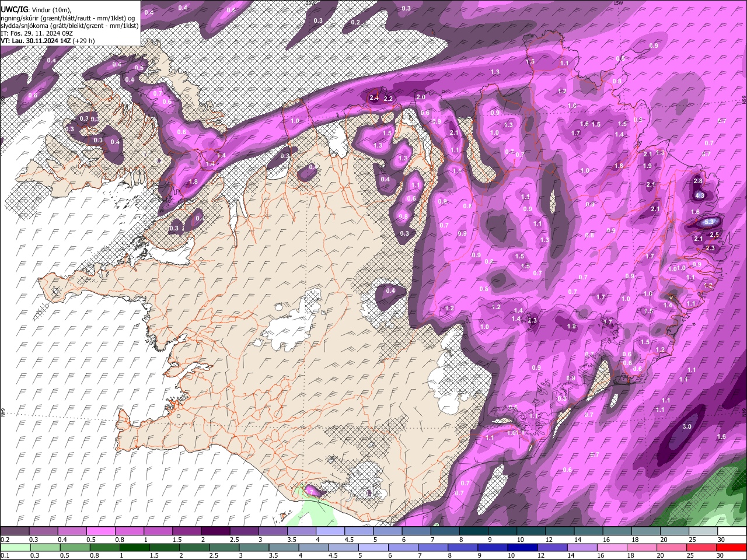Viewport: 747px width, 560px height.
Task: Click the darkest purple swatch at 2 in the upper legend
Action: 215,531
